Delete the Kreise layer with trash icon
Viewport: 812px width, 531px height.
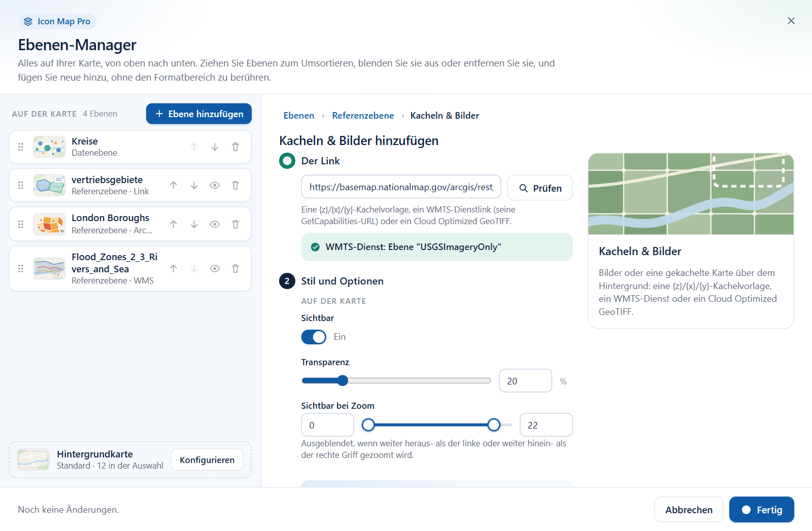235,147
